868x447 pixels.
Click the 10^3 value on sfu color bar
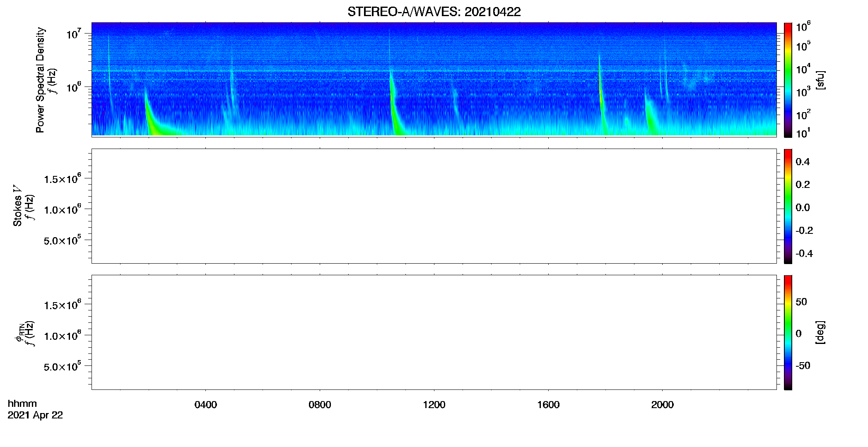pos(803,92)
